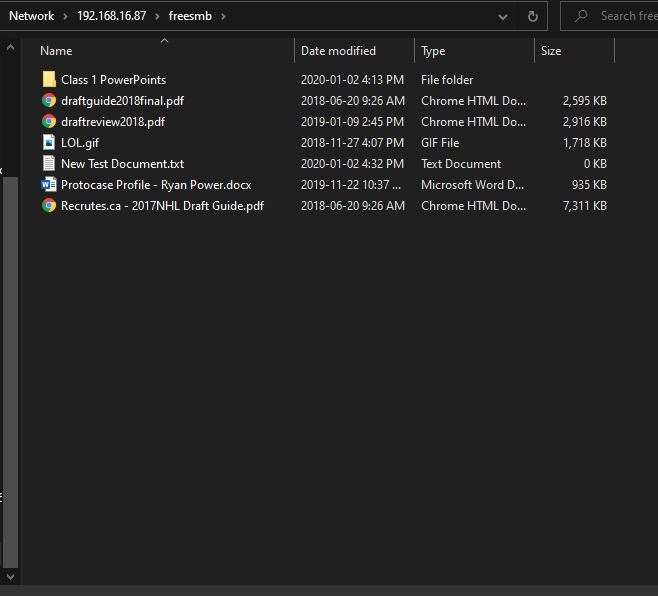Click the Chrome icon beside draftreview2018.pdf
658x596 pixels.
point(49,122)
